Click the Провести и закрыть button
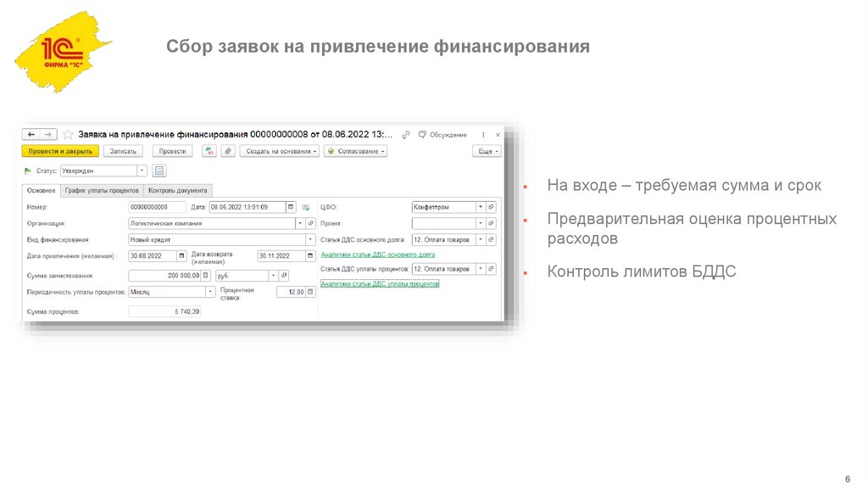 pyautogui.click(x=60, y=151)
